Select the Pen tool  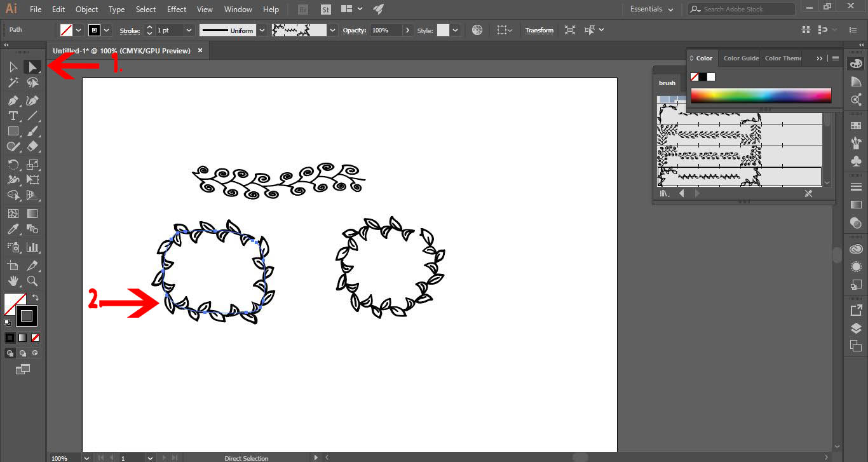(x=12, y=99)
